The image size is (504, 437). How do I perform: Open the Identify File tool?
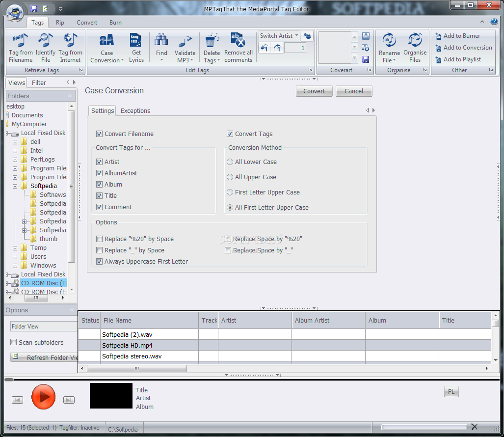45,40
